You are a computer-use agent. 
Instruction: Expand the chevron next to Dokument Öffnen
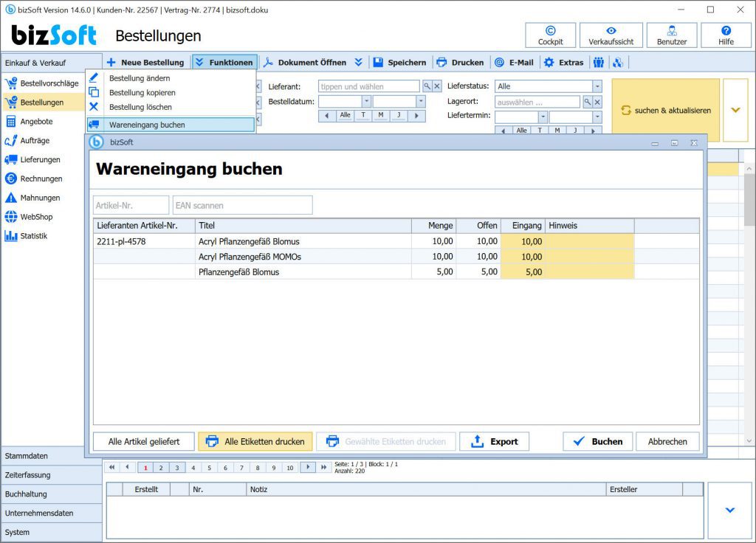[358, 62]
